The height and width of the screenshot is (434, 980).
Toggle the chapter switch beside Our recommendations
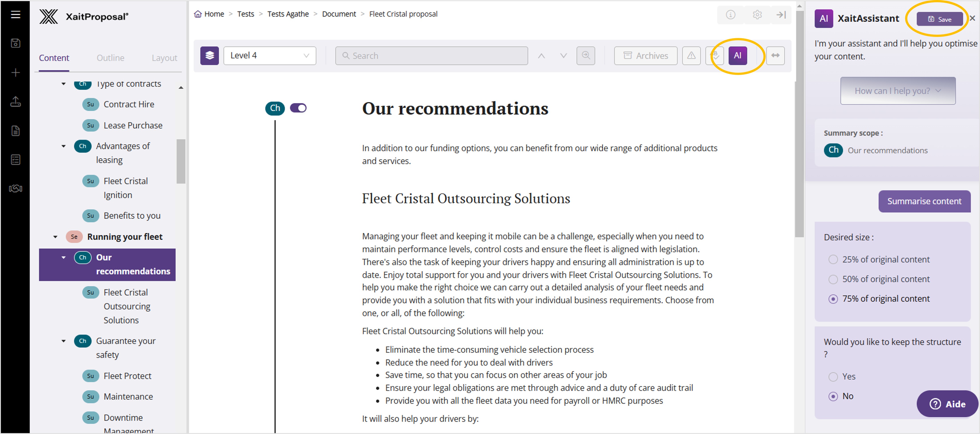click(x=298, y=108)
